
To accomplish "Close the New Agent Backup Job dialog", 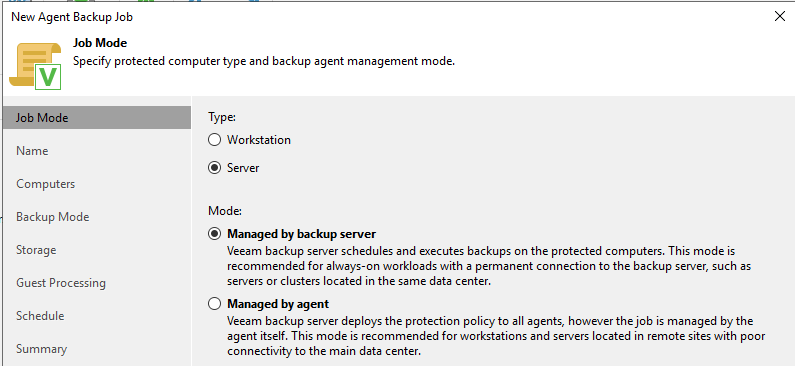I will (780, 16).
